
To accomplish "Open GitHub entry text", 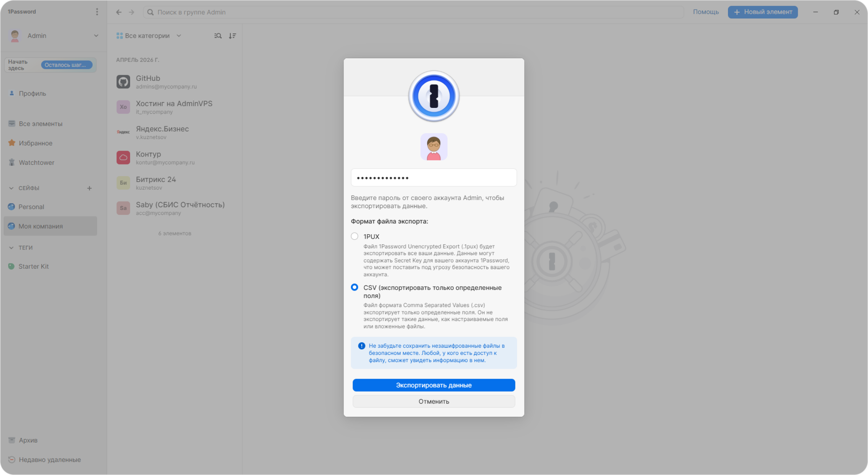I will 148,78.
